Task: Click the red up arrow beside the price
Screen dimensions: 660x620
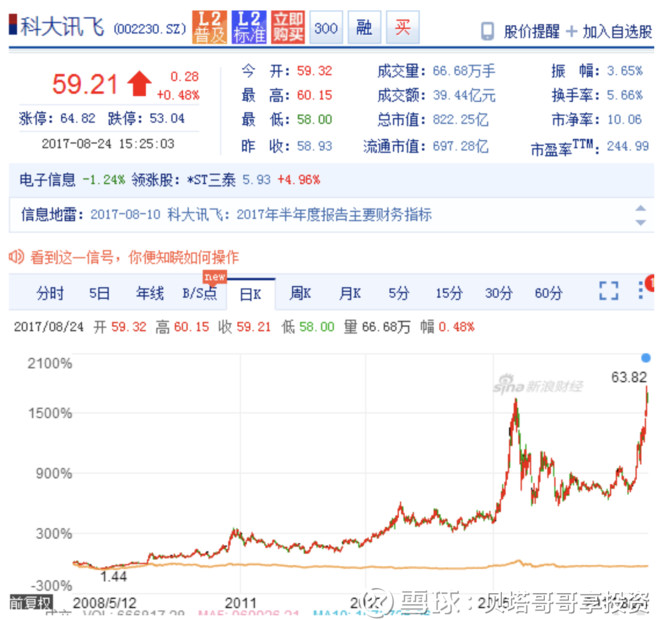Action: [x=139, y=84]
